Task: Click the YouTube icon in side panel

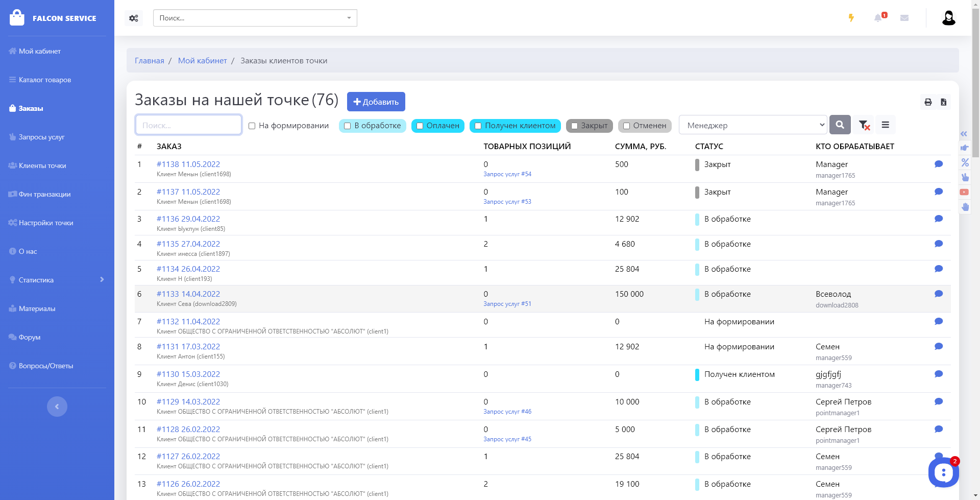Action: [964, 192]
